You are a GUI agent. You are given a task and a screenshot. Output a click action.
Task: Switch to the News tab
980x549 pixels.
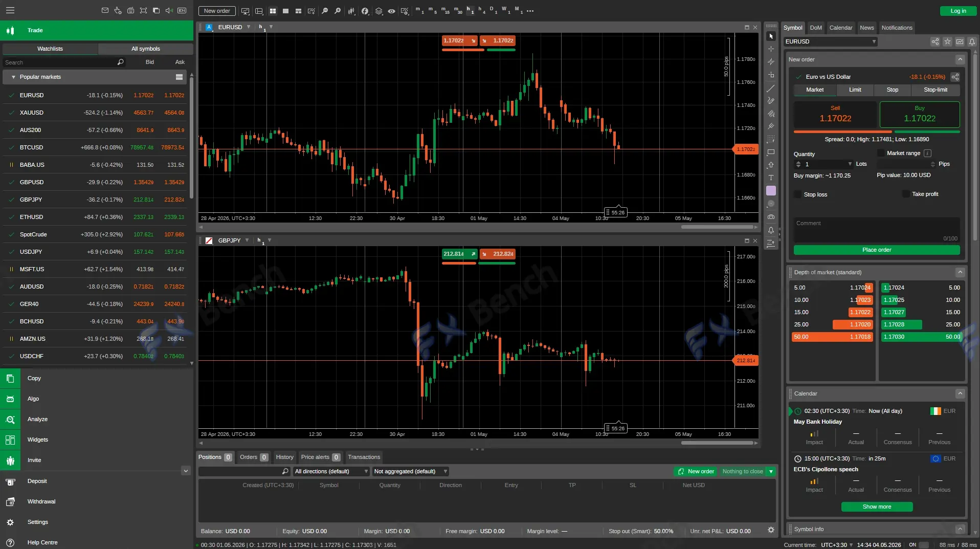[x=866, y=28]
